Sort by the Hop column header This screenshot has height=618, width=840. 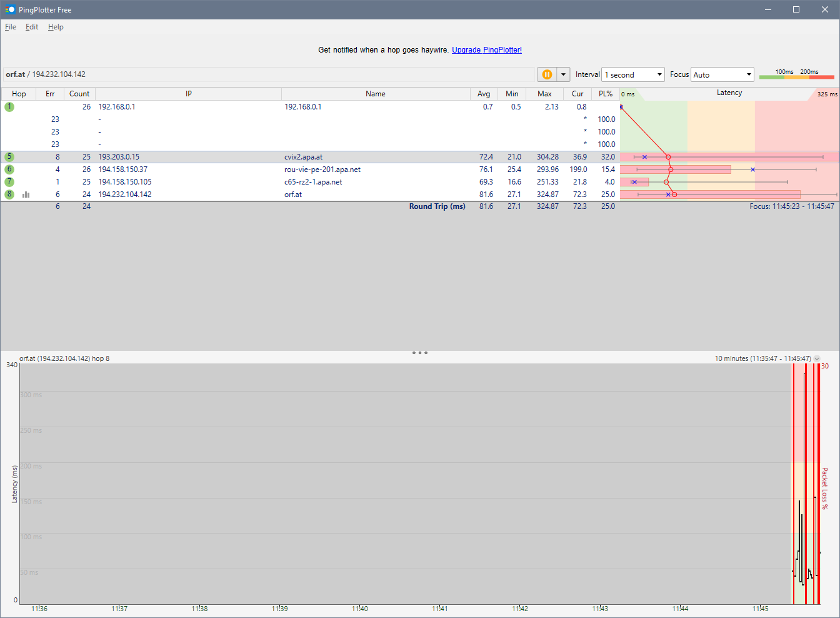coord(19,94)
